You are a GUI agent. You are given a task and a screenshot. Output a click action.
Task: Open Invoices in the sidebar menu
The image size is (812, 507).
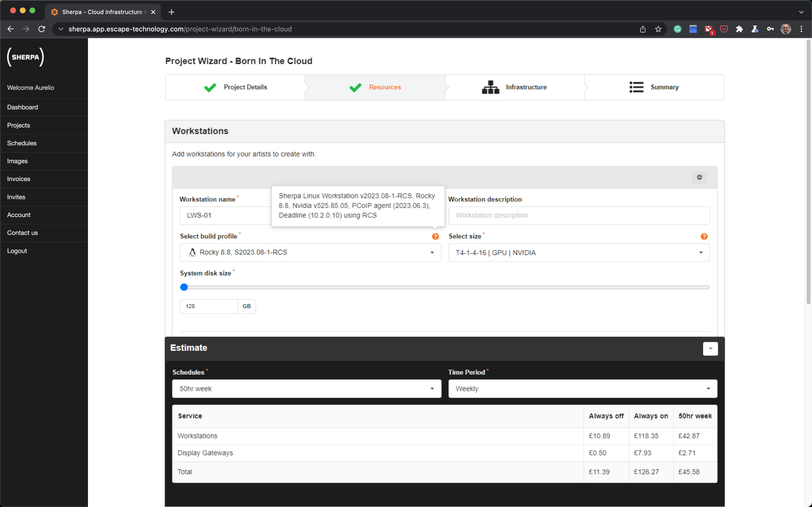19,179
